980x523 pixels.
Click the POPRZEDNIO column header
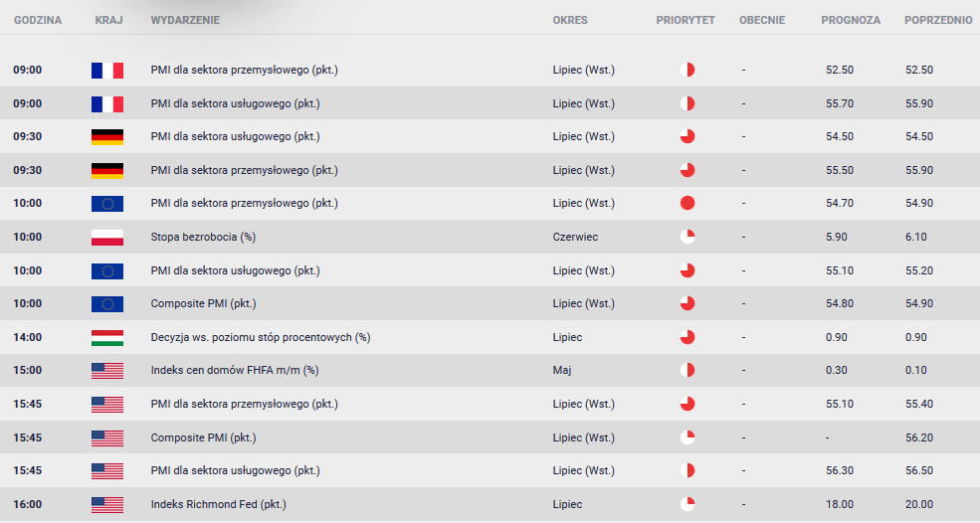[x=938, y=20]
